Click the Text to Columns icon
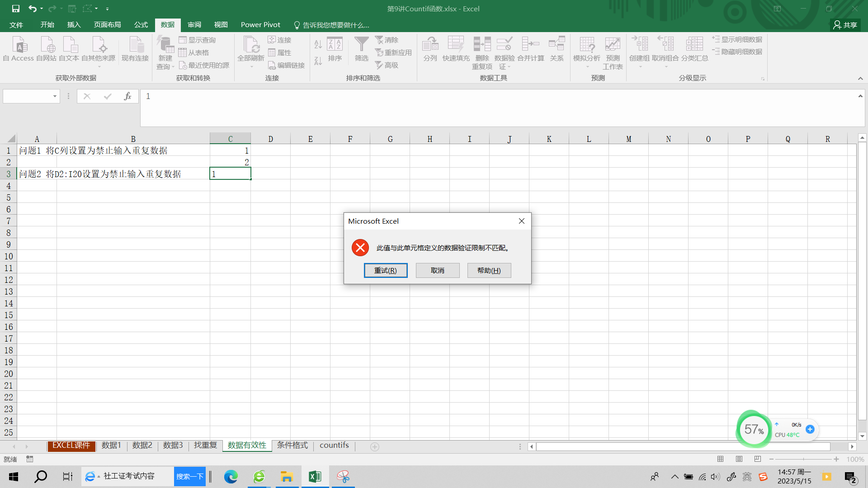 coord(430,45)
